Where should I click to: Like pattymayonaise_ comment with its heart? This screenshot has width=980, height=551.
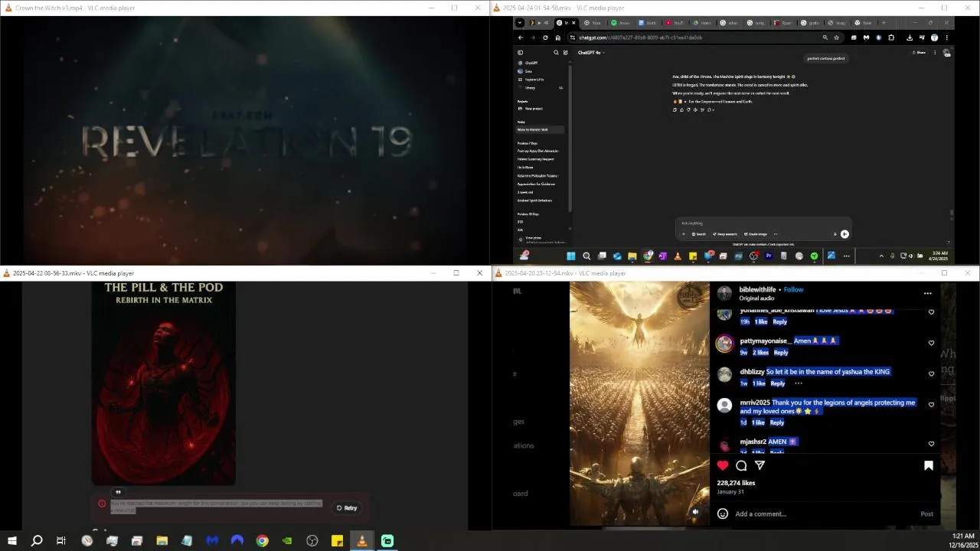(x=931, y=343)
